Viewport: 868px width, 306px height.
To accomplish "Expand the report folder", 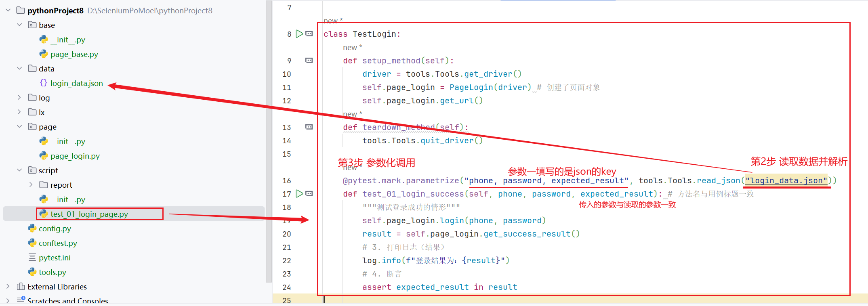I will pos(31,185).
